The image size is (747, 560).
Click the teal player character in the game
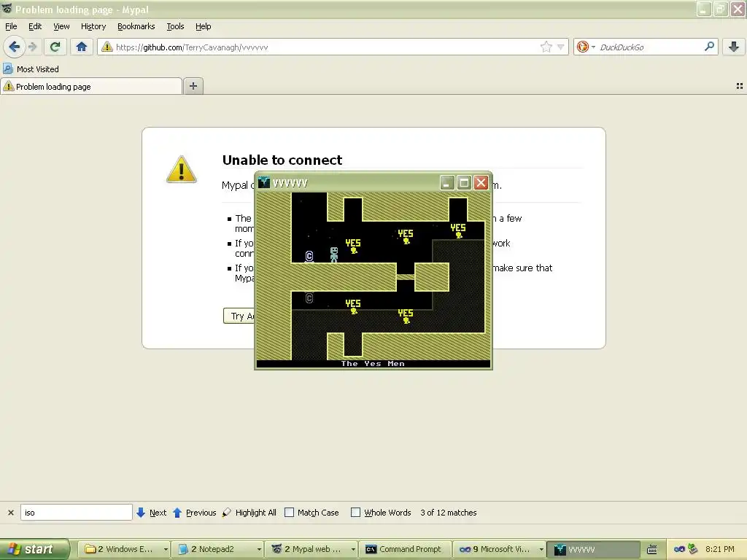334,254
